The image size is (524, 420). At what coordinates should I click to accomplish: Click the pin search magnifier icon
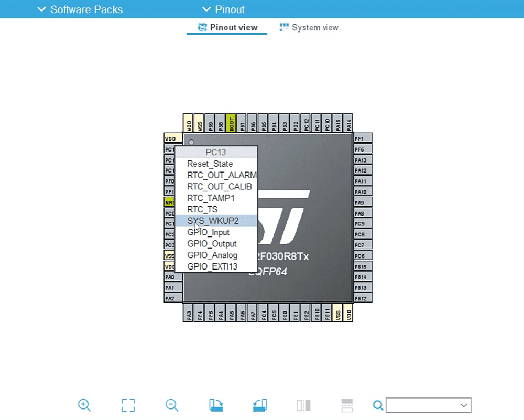(x=378, y=405)
